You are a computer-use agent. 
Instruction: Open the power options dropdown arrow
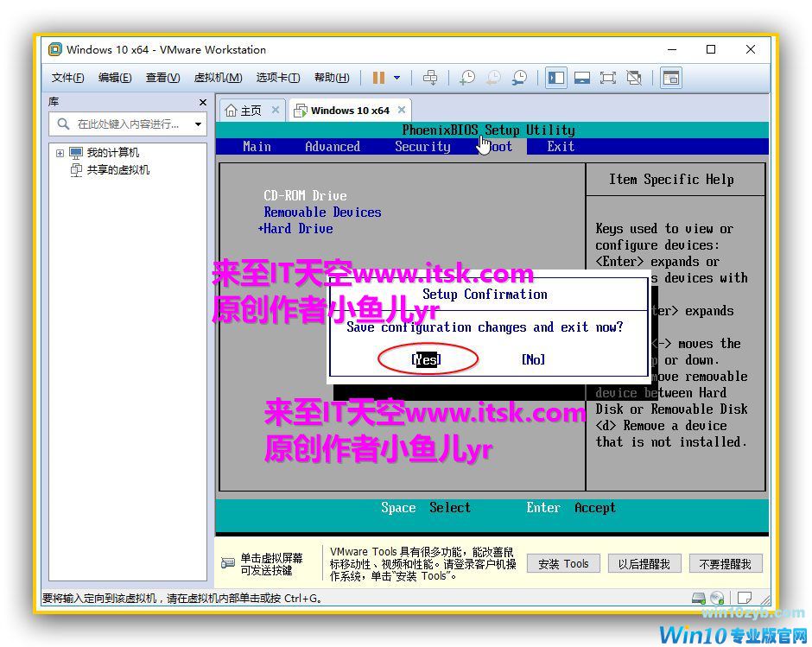click(397, 78)
